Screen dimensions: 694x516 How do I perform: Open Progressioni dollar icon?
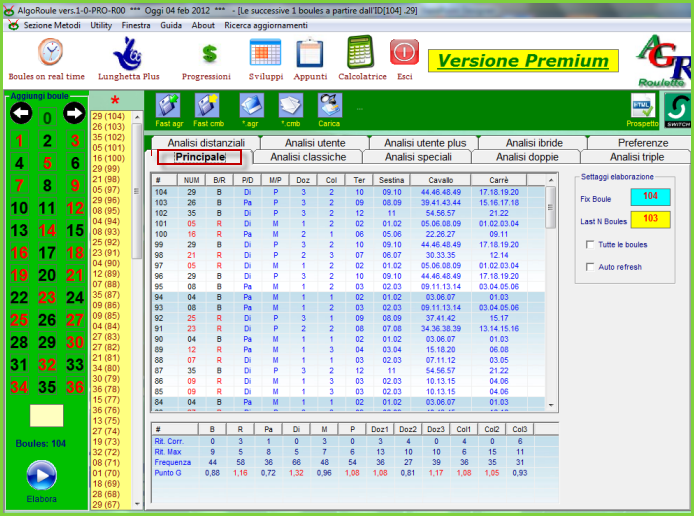coord(209,54)
